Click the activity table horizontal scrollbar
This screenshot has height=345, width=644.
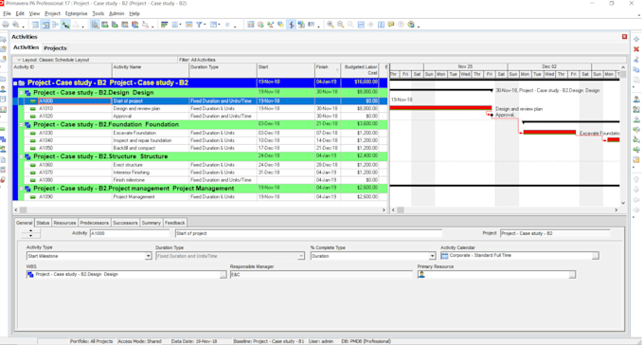(x=201, y=210)
